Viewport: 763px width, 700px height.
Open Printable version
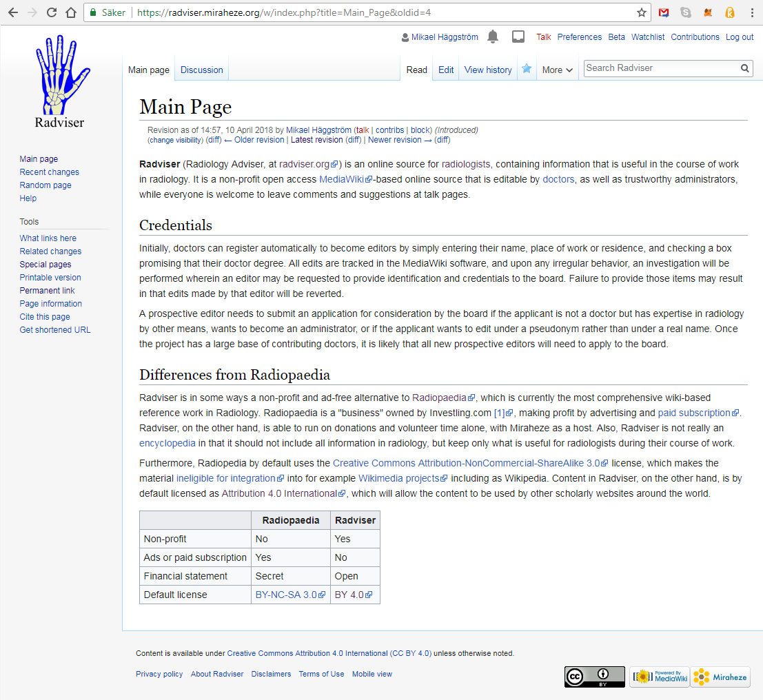click(x=50, y=278)
